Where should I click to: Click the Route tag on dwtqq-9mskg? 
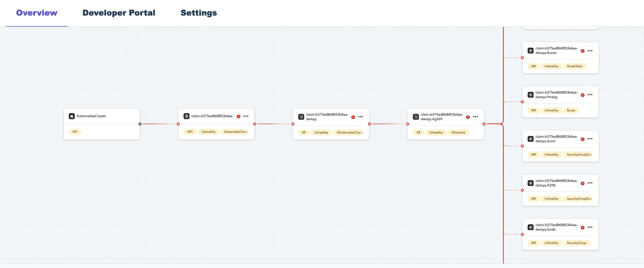[x=571, y=110]
